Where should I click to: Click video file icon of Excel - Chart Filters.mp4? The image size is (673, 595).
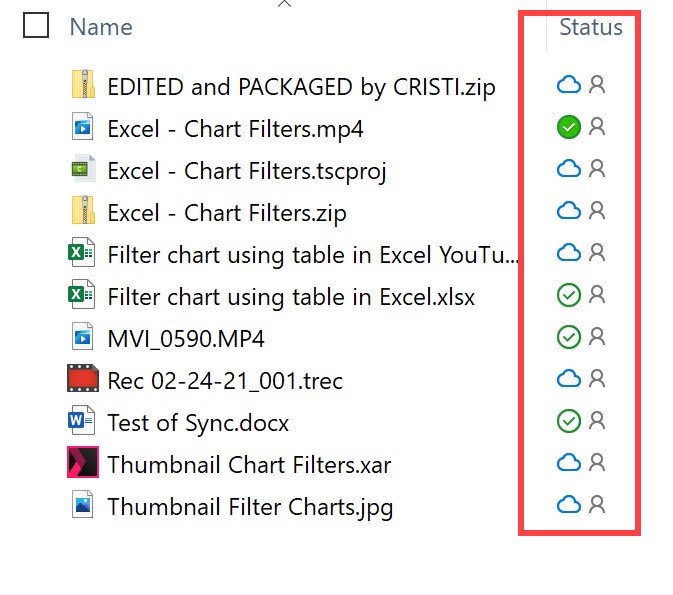coord(83,126)
